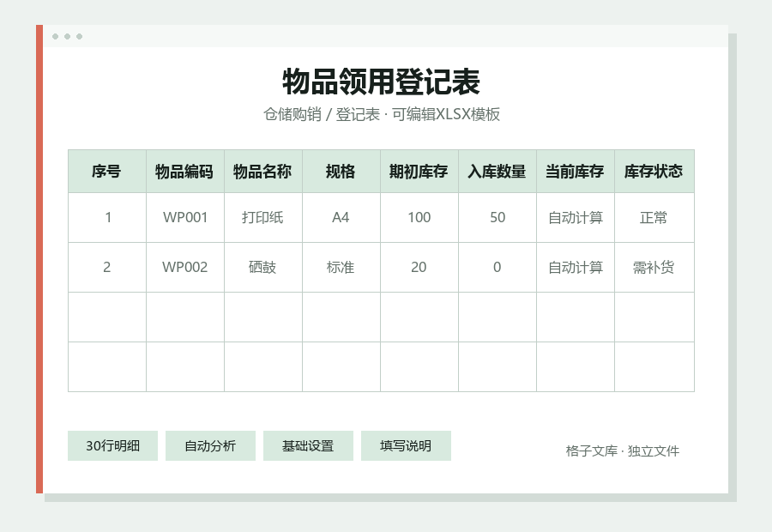Click the 硒鼓 item name cell
The width and height of the screenshot is (772, 532).
tap(263, 267)
